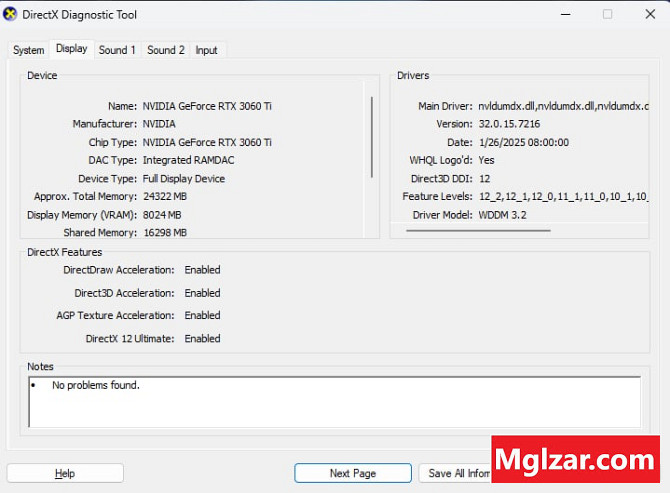670x493 pixels.
Task: Click the Manufacturer value NVIDIA
Action: (x=159, y=124)
